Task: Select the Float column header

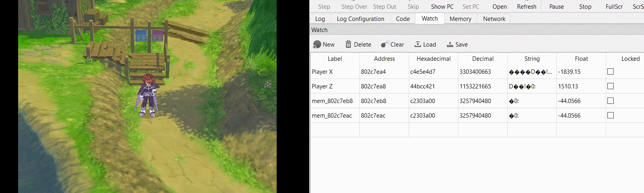Action: tap(581, 59)
